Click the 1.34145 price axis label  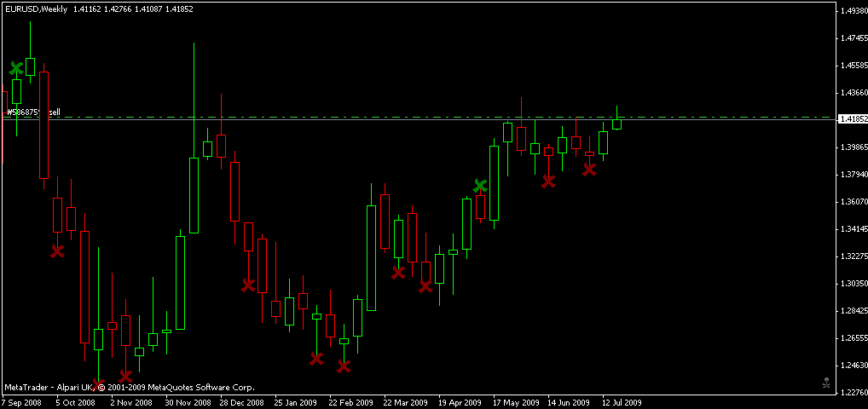[853, 228]
